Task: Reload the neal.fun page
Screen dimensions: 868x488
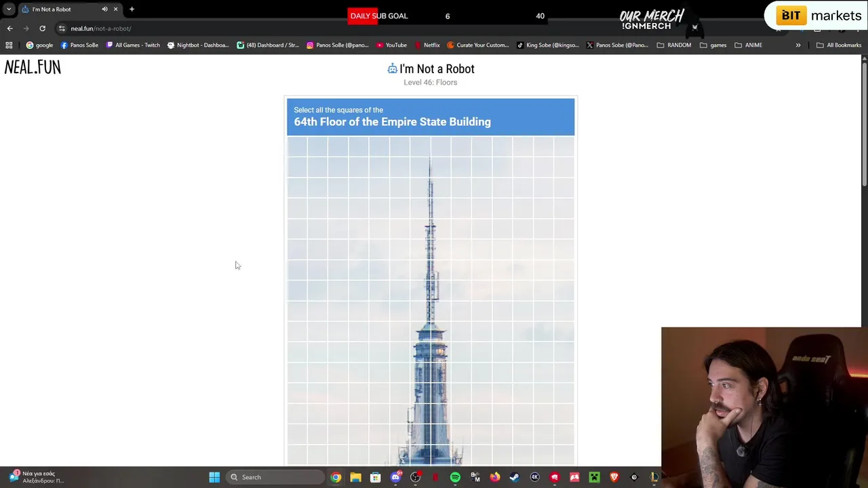Action: pos(42,28)
